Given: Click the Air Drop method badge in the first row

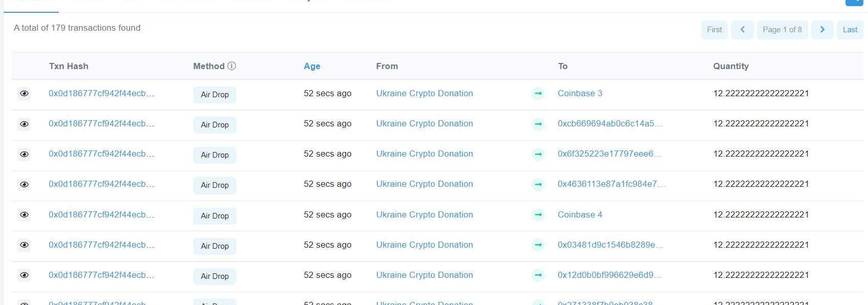Looking at the screenshot, I should tap(214, 95).
